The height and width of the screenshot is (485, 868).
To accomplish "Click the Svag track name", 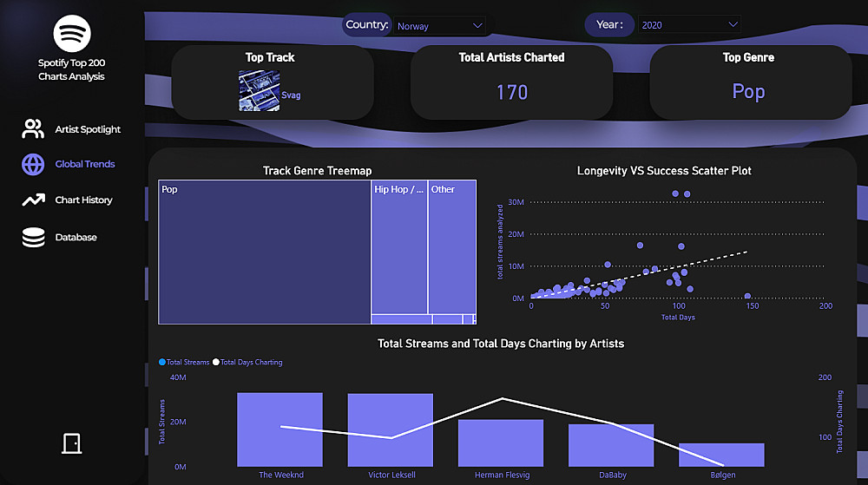I will point(291,95).
